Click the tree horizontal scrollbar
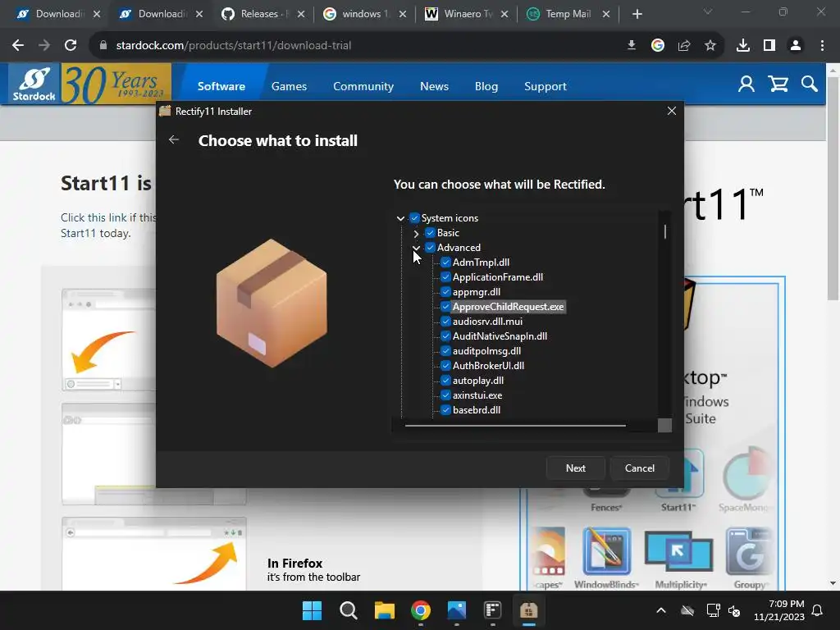Image resolution: width=840 pixels, height=630 pixels. coord(515,426)
